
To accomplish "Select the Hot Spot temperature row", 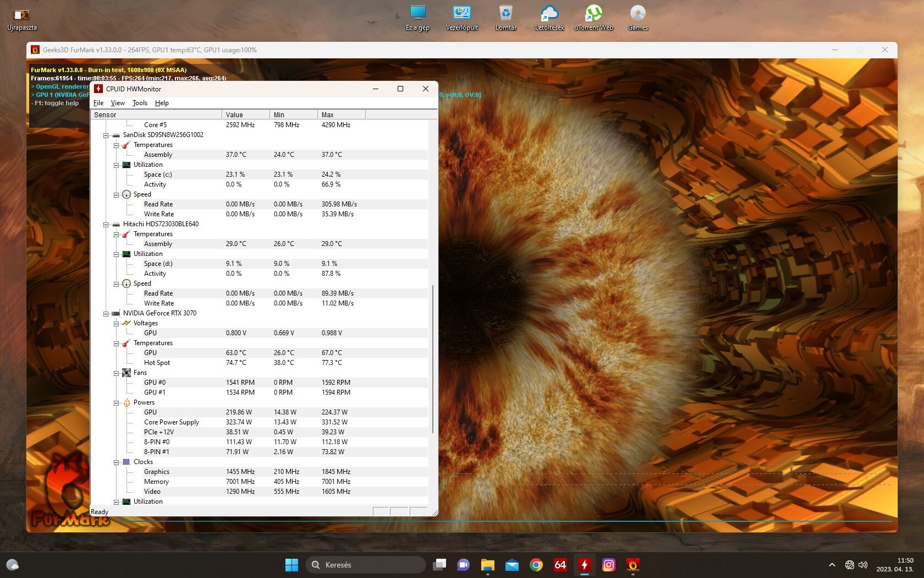I will 260,363.
